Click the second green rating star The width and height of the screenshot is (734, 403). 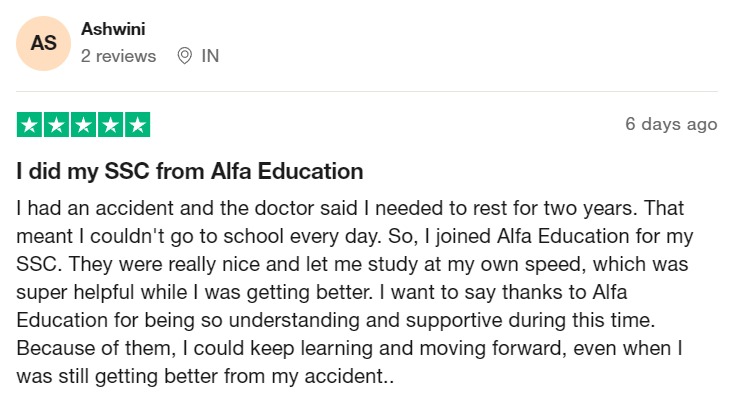pos(57,125)
